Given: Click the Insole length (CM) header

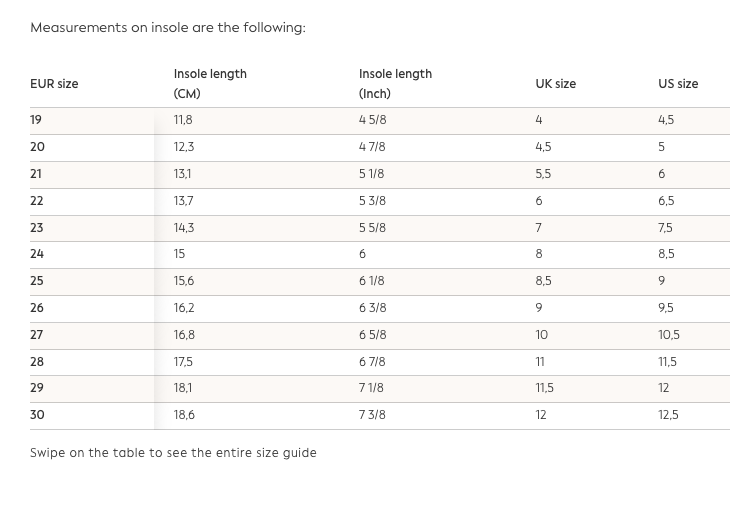Looking at the screenshot, I should point(210,84).
